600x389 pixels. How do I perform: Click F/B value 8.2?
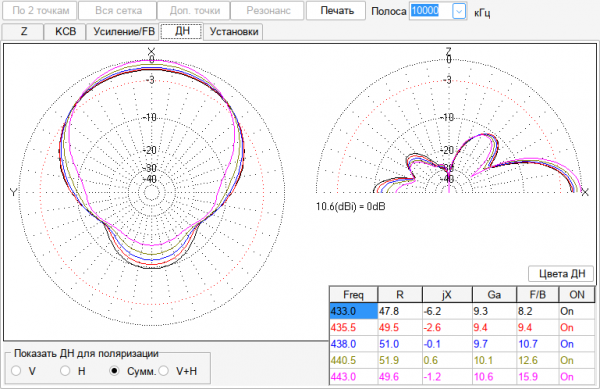[538, 311]
